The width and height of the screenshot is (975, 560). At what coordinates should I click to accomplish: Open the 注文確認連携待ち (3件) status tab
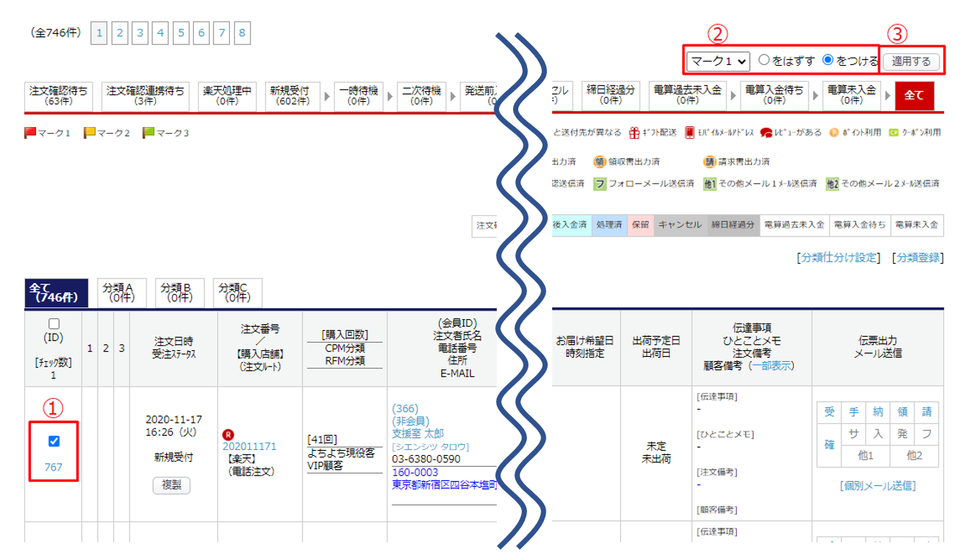tap(146, 95)
